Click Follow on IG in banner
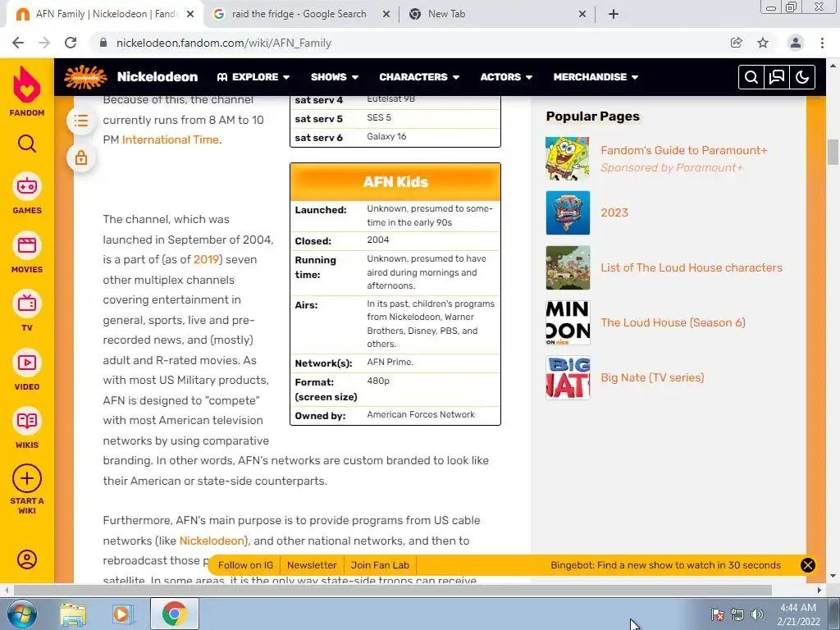 pyautogui.click(x=245, y=565)
